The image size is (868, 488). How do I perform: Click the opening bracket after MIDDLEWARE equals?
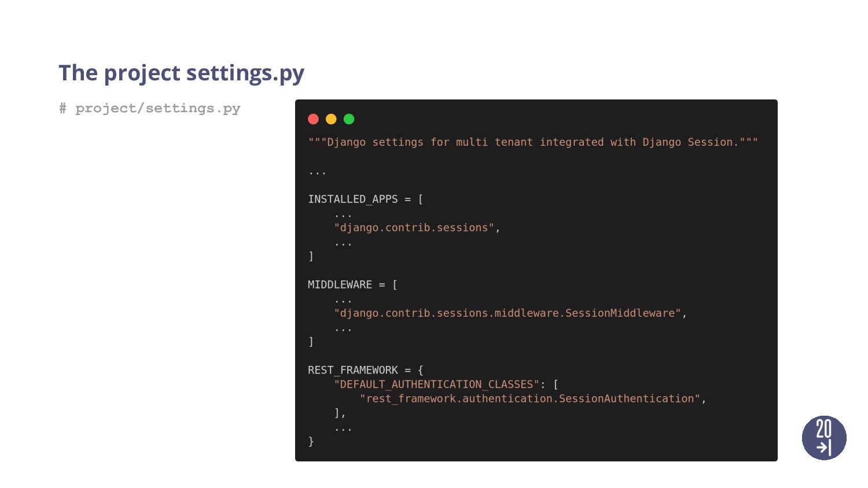pyautogui.click(x=395, y=284)
